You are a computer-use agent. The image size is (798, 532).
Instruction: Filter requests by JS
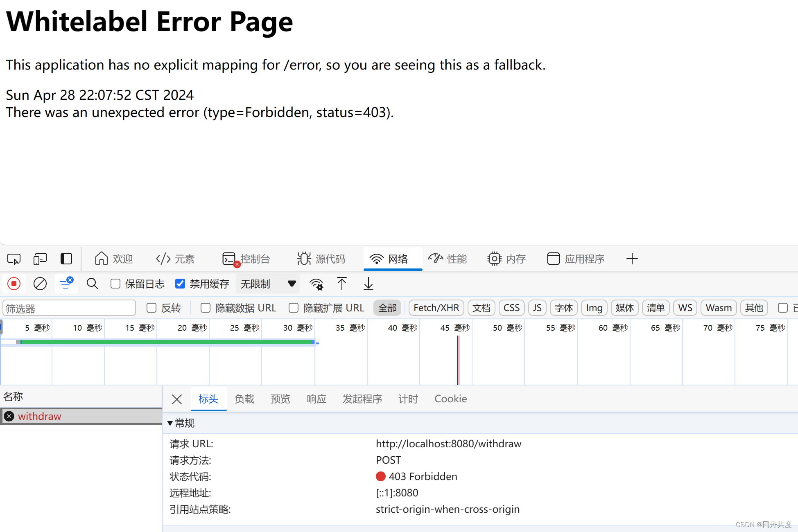click(538, 308)
